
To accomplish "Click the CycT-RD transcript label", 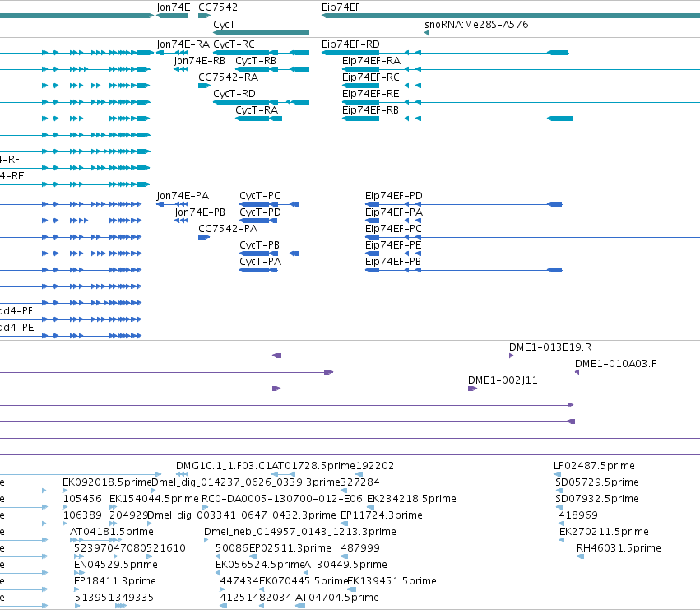I will point(234,95).
